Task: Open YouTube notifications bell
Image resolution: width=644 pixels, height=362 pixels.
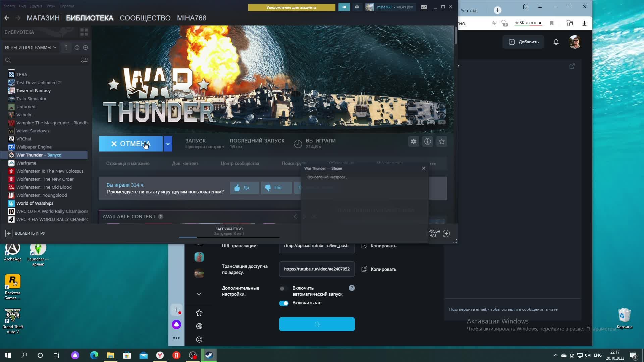Action: (x=556, y=42)
